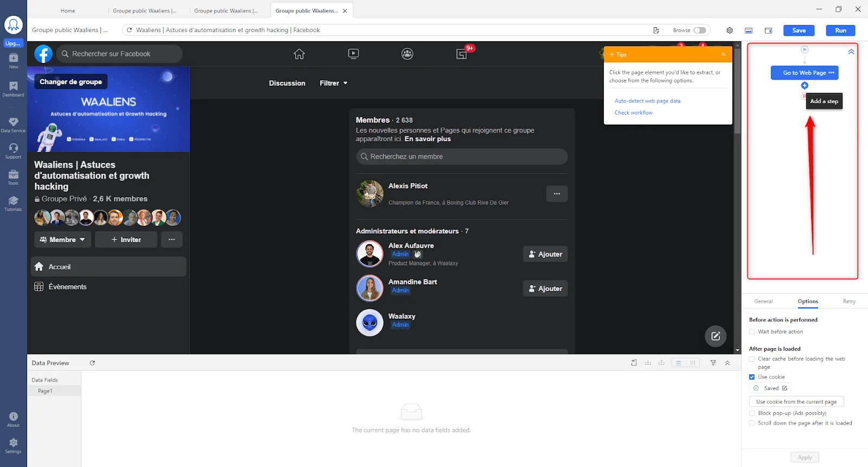
Task: Open Facebook groups icon in the top bar
Action: [407, 54]
